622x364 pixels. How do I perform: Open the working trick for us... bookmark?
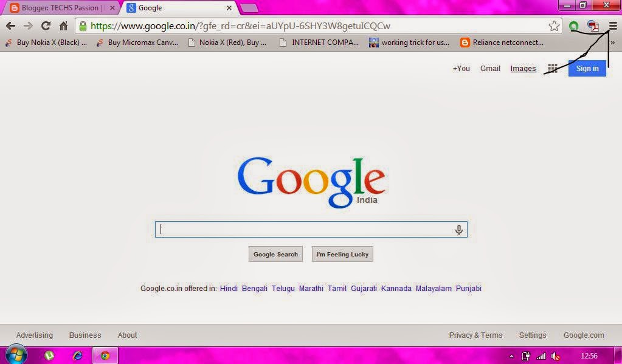409,43
